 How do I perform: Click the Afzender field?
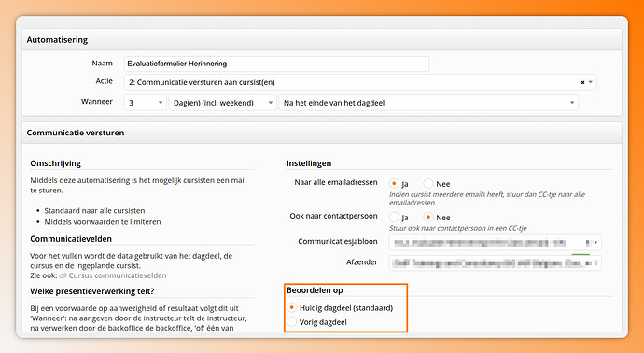[495, 263]
